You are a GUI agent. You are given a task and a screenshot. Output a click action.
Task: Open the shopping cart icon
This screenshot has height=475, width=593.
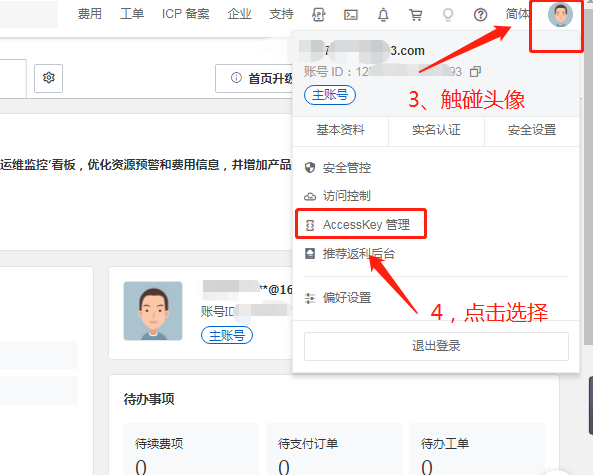pyautogui.click(x=416, y=15)
